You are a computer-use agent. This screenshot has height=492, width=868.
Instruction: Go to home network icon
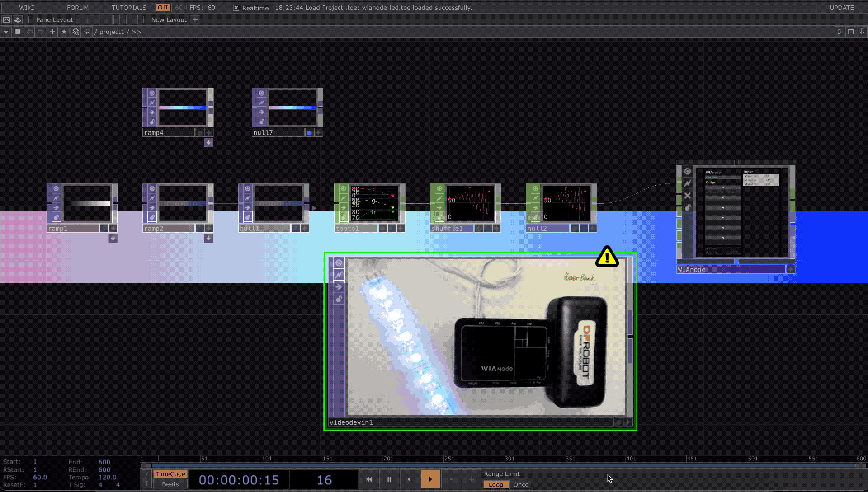[87, 32]
